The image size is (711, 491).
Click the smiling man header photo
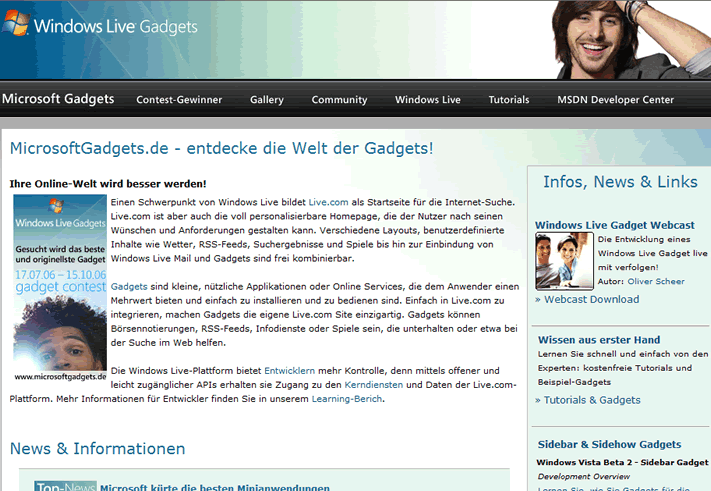pyautogui.click(x=633, y=39)
